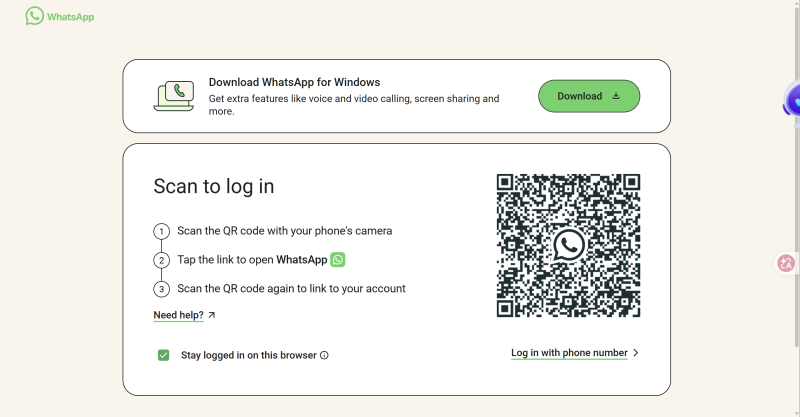Uncheck Stay logged in on this browser
This screenshot has width=800, height=417.
[x=163, y=355]
